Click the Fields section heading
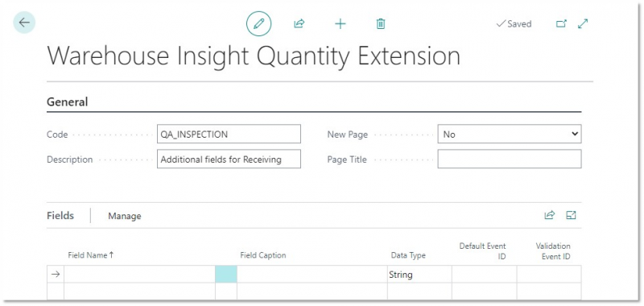 (x=60, y=216)
